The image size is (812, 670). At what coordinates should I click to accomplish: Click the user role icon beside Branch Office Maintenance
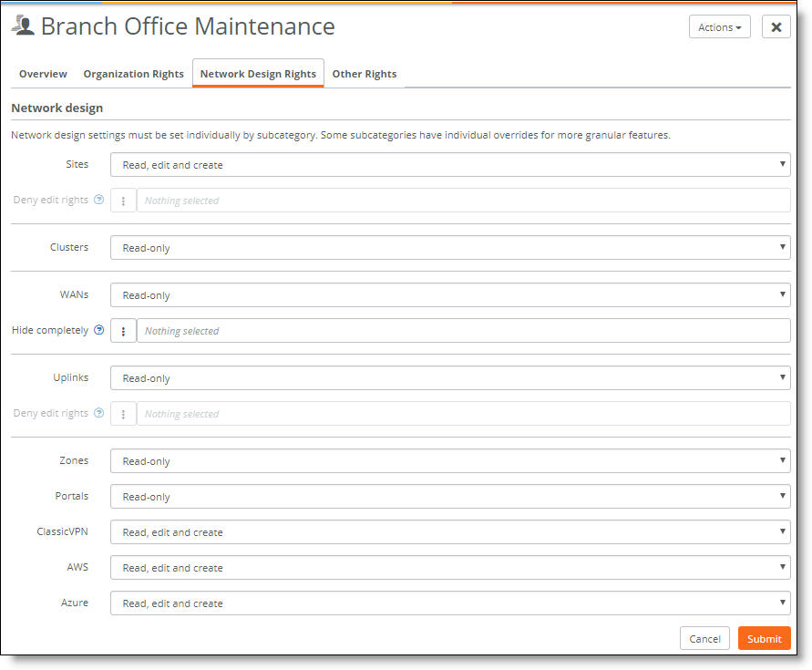coord(23,26)
